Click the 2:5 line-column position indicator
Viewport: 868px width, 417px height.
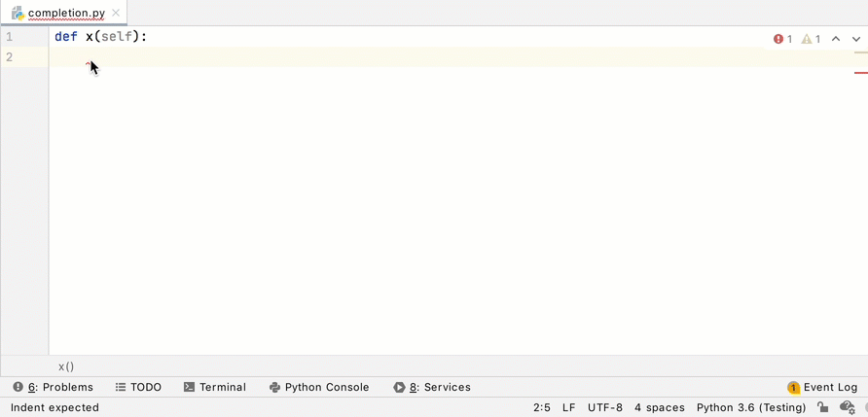click(542, 408)
